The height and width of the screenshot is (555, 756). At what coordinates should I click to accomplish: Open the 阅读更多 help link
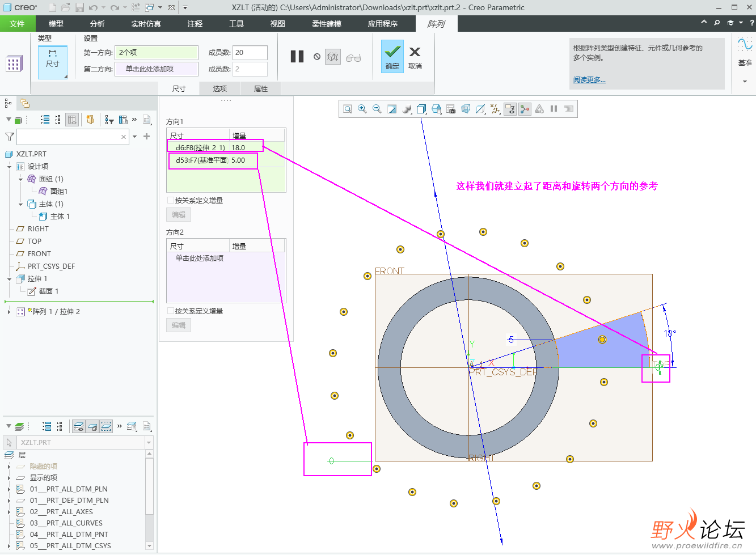(x=589, y=80)
